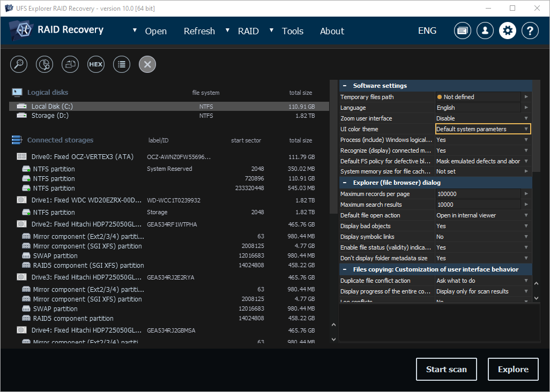Click the user account icon in header

coord(485,31)
